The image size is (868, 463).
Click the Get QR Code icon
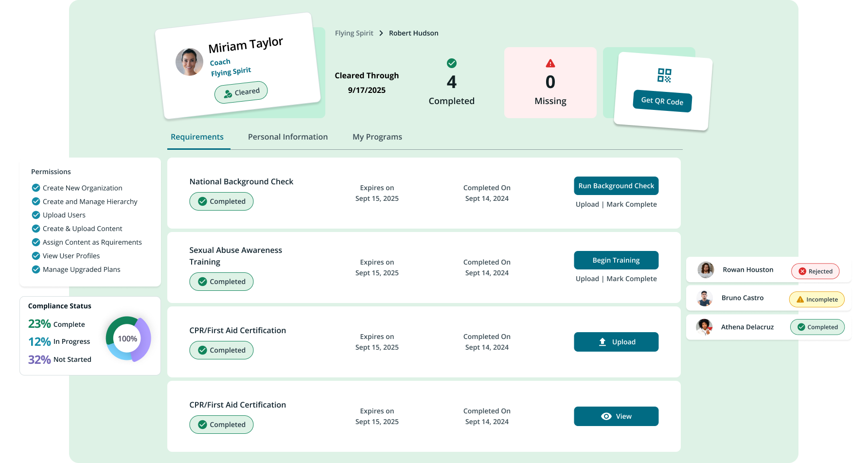[x=664, y=76]
